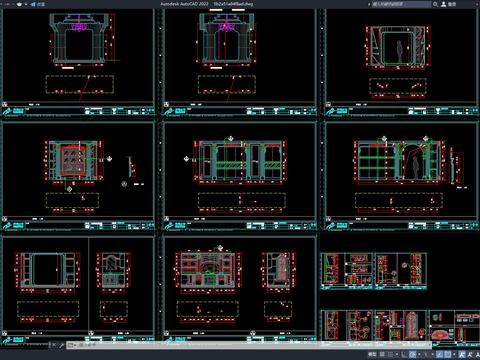The width and height of the screenshot is (480, 360).
Task: Expand the search box arrow in title bar
Action: coord(369,4)
